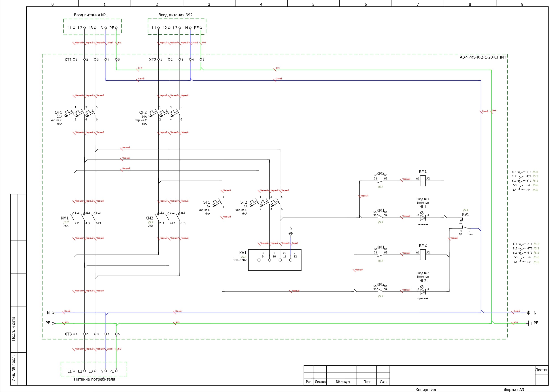Follow /5.7 reference under KM1 contactor
The width and height of the screenshot is (555, 392).
point(66,222)
